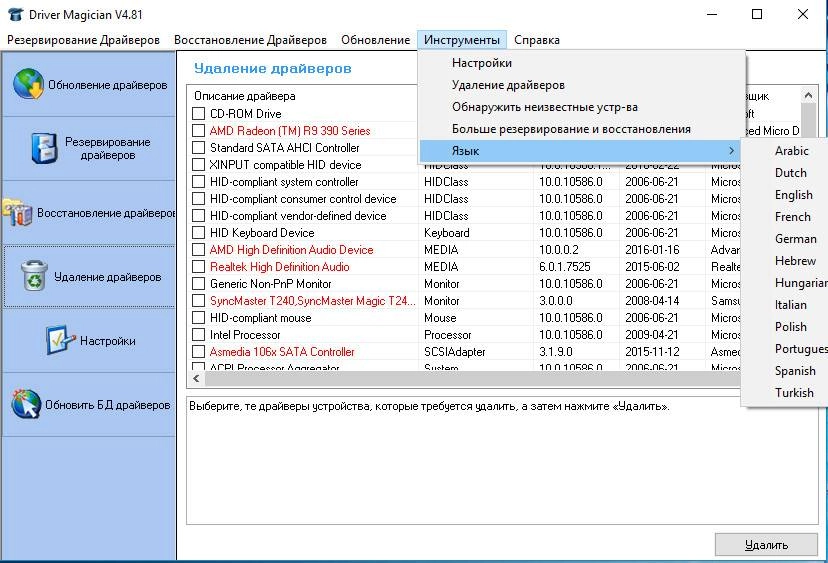Select Italian language
The image size is (828, 563).
coord(791,305)
